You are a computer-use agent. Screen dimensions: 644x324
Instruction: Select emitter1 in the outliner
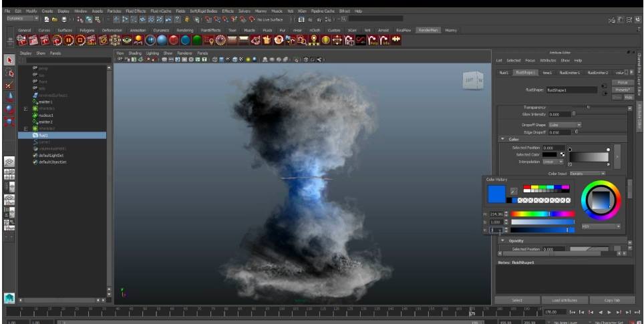pyautogui.click(x=45, y=102)
